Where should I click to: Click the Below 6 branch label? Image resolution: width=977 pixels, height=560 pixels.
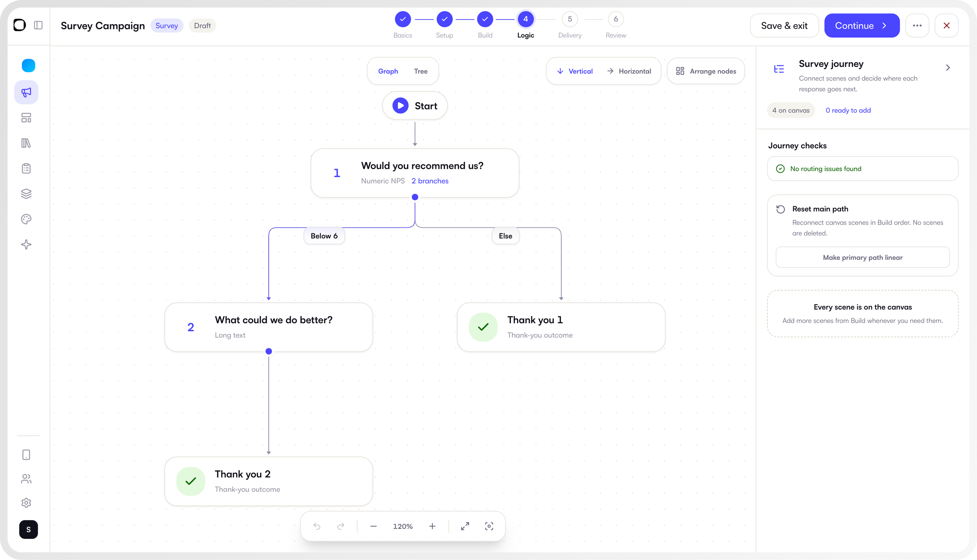click(324, 236)
